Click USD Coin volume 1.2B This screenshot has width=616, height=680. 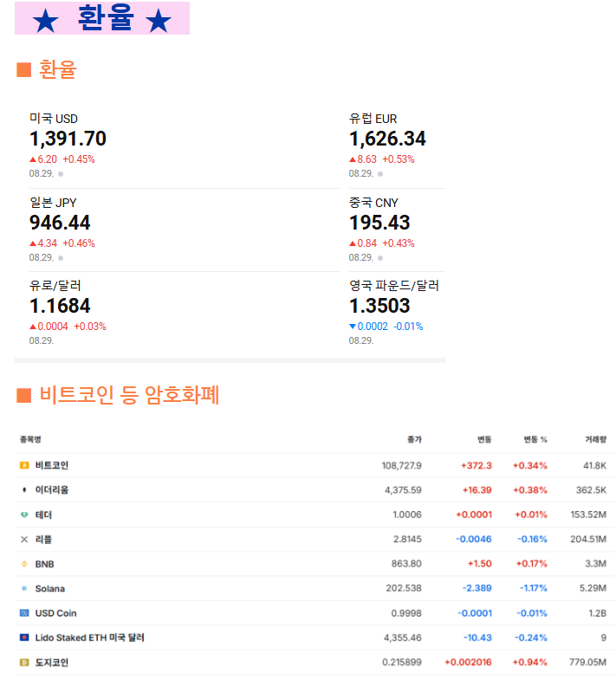597,613
